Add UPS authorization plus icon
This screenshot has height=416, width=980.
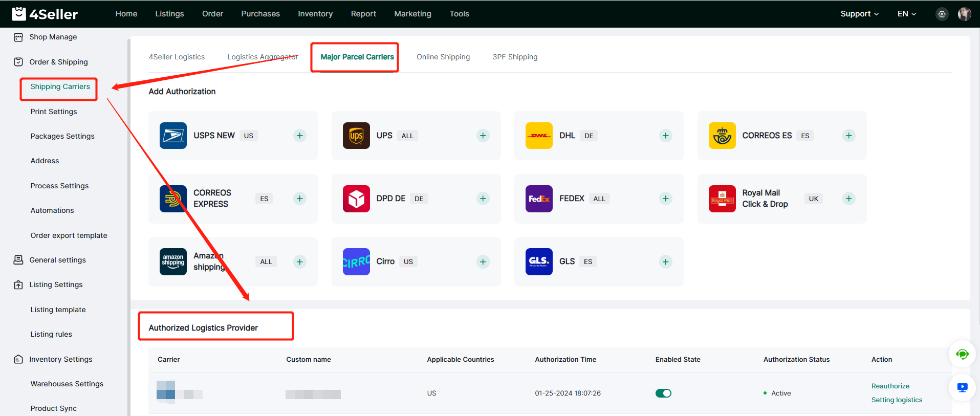tap(483, 136)
